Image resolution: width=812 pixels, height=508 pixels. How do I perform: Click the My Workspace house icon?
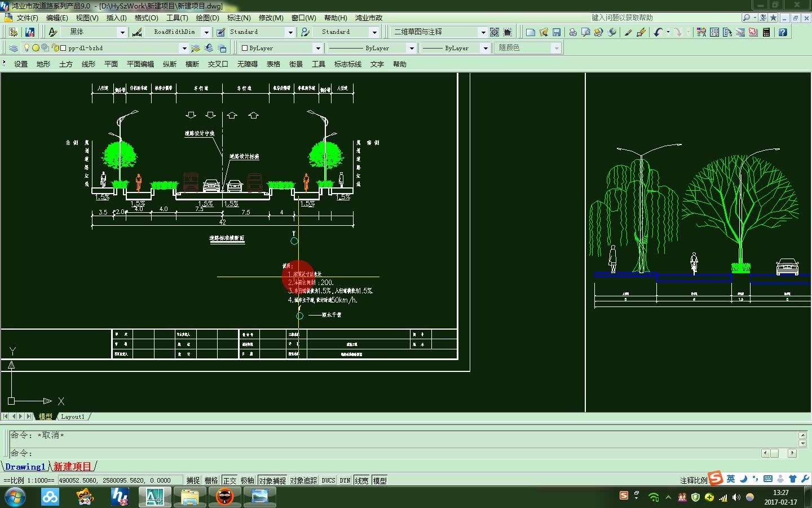tap(507, 32)
